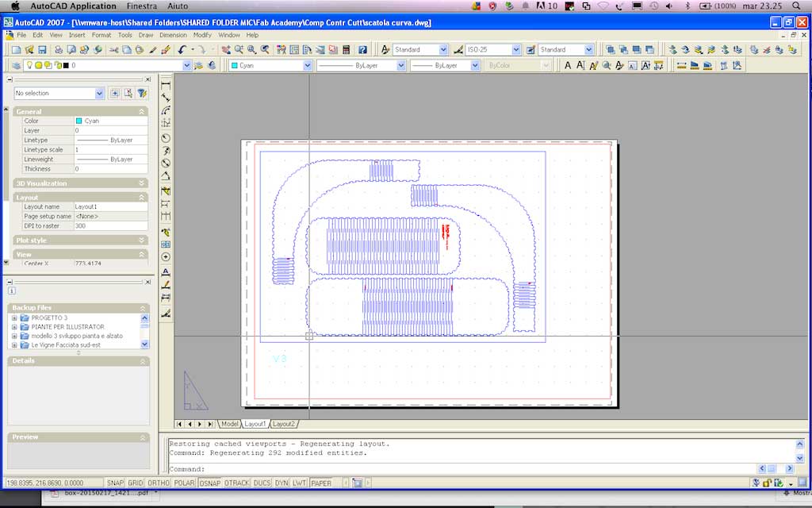Click the Cut (scissors) icon

click(113, 50)
